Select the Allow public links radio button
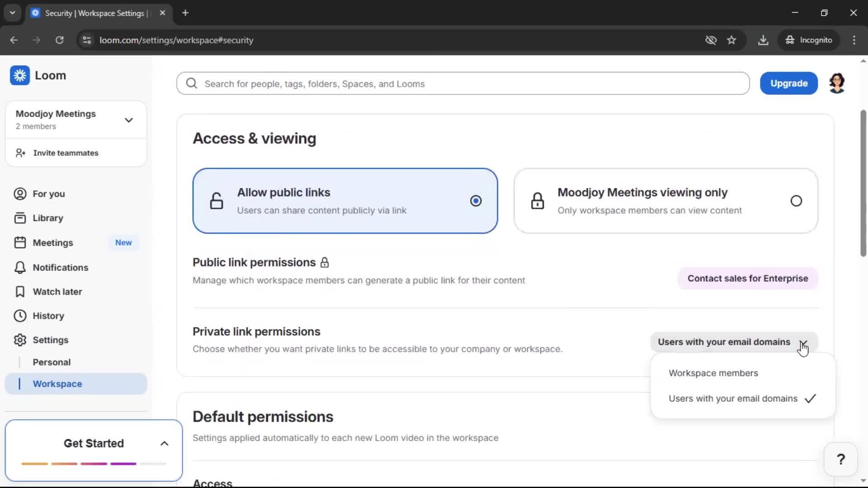The width and height of the screenshot is (868, 488). click(476, 201)
